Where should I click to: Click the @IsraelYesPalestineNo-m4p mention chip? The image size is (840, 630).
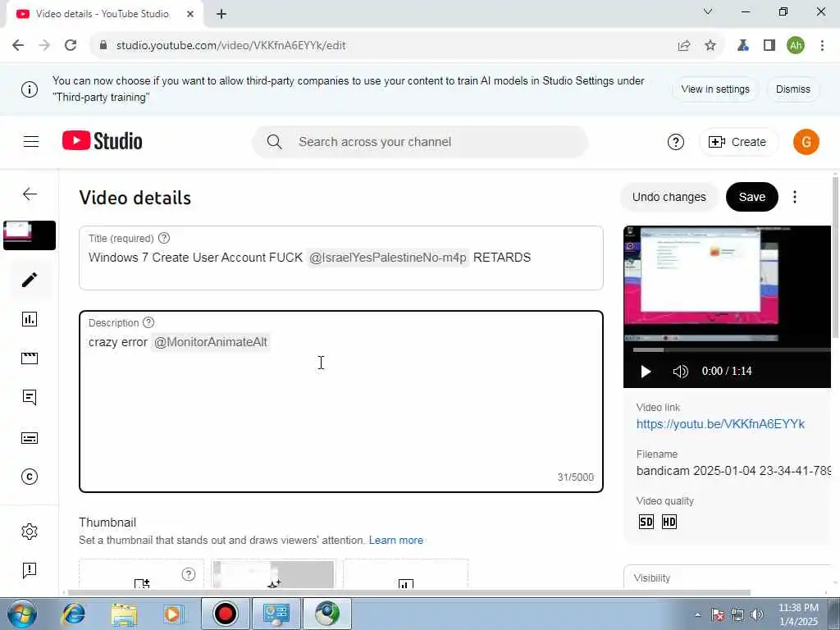coord(388,258)
